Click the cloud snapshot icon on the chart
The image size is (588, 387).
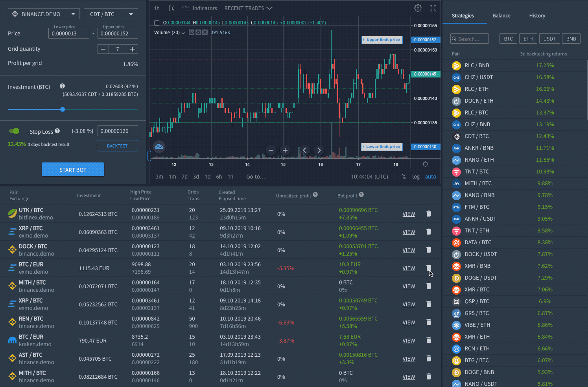pos(159,146)
